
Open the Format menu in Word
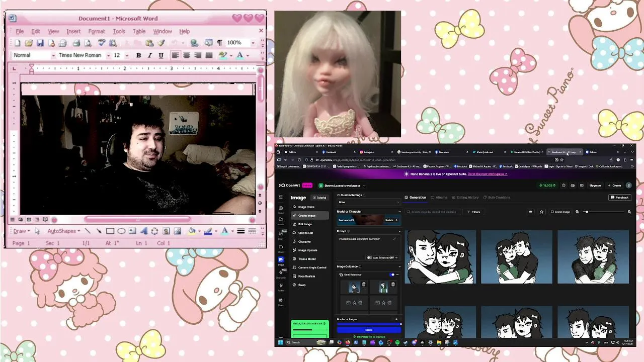pyautogui.click(x=97, y=31)
